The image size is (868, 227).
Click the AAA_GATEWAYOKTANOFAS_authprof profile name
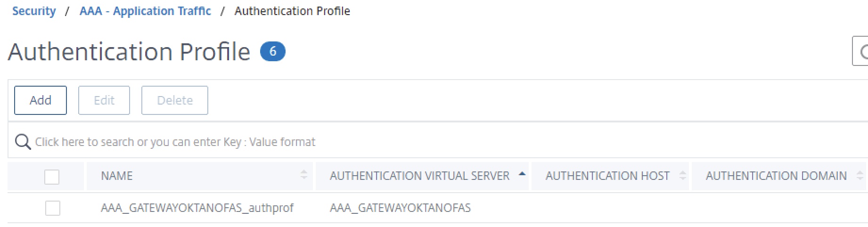point(197,208)
